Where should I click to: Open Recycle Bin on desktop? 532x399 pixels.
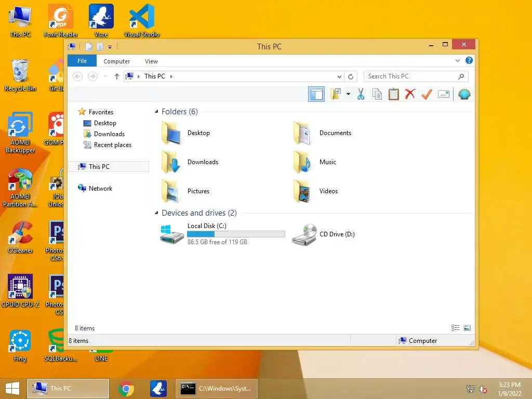point(20,75)
